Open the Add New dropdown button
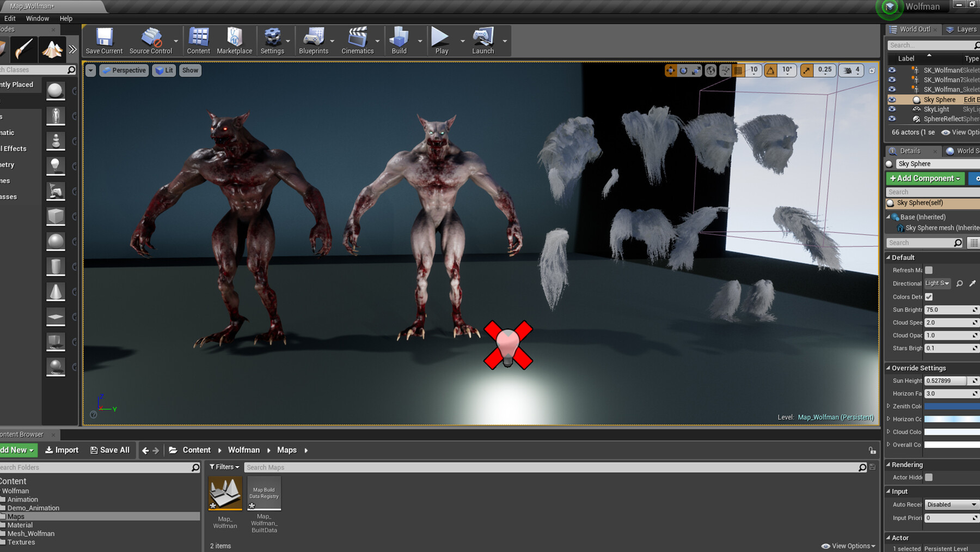The image size is (980, 552). pyautogui.click(x=18, y=450)
